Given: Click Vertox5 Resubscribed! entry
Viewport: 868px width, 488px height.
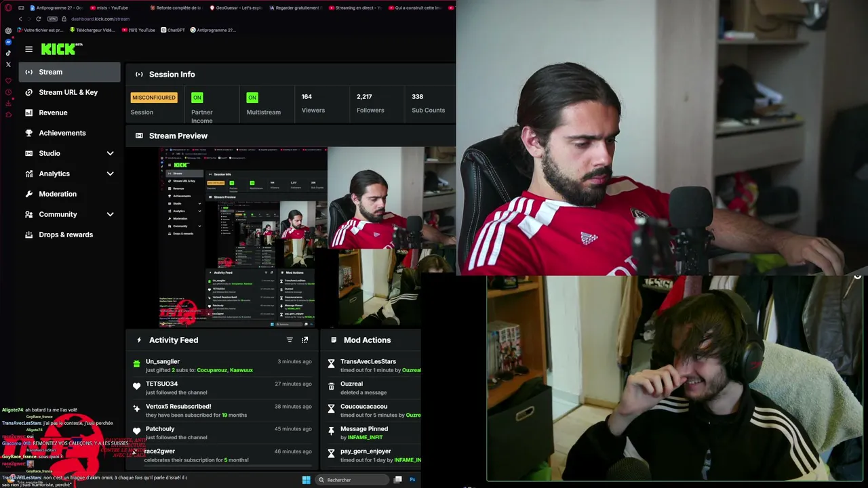Looking at the screenshot, I should [222, 411].
